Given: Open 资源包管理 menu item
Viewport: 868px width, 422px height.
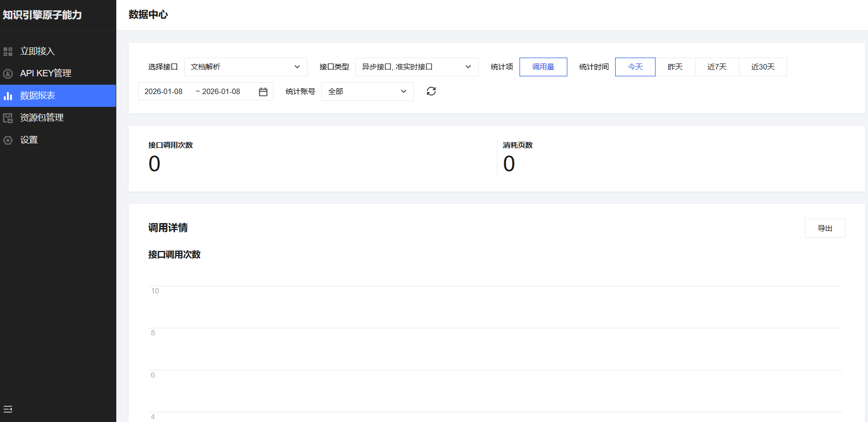Looking at the screenshot, I should [x=42, y=118].
